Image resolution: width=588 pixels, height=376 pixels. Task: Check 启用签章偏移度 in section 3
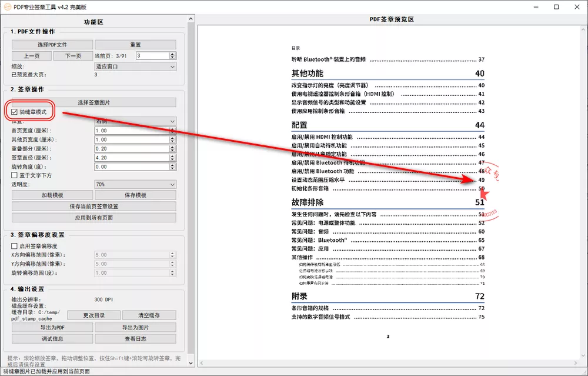[x=14, y=247]
